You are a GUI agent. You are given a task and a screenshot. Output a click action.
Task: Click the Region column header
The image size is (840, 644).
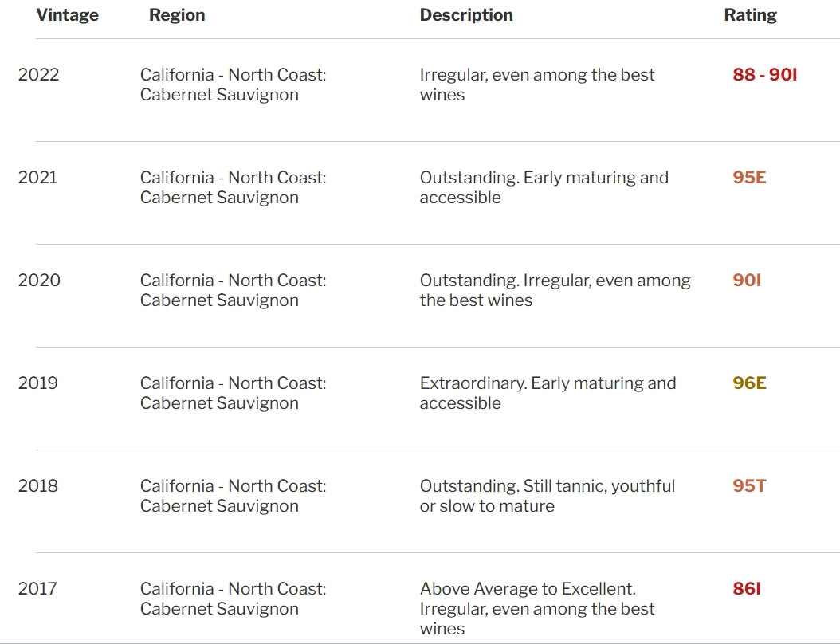pos(177,15)
